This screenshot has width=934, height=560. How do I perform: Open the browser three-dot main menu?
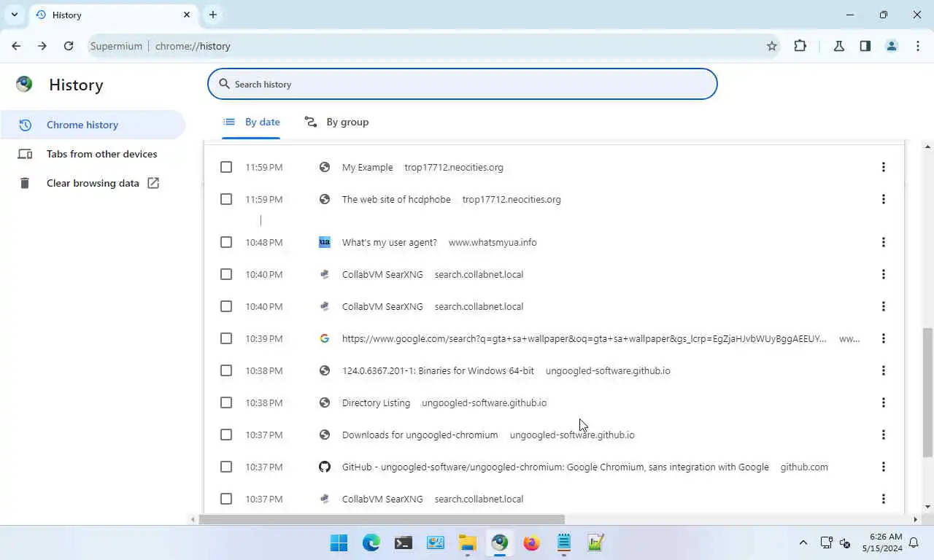point(918,46)
